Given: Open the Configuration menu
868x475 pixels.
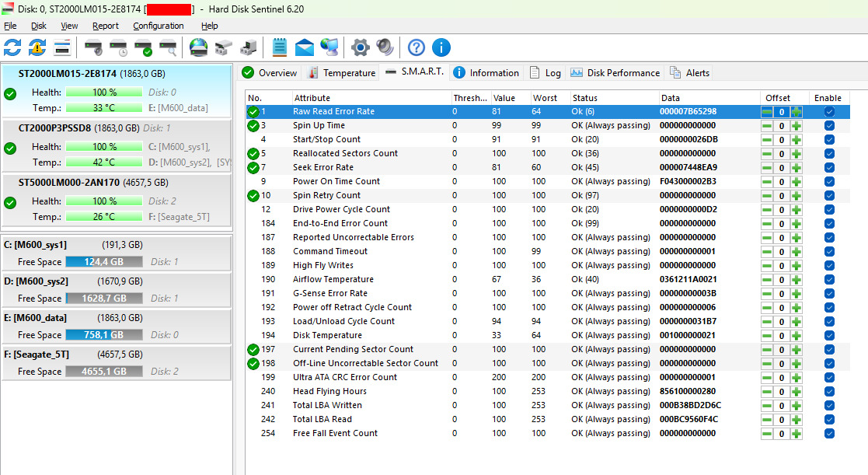Looking at the screenshot, I should point(158,26).
